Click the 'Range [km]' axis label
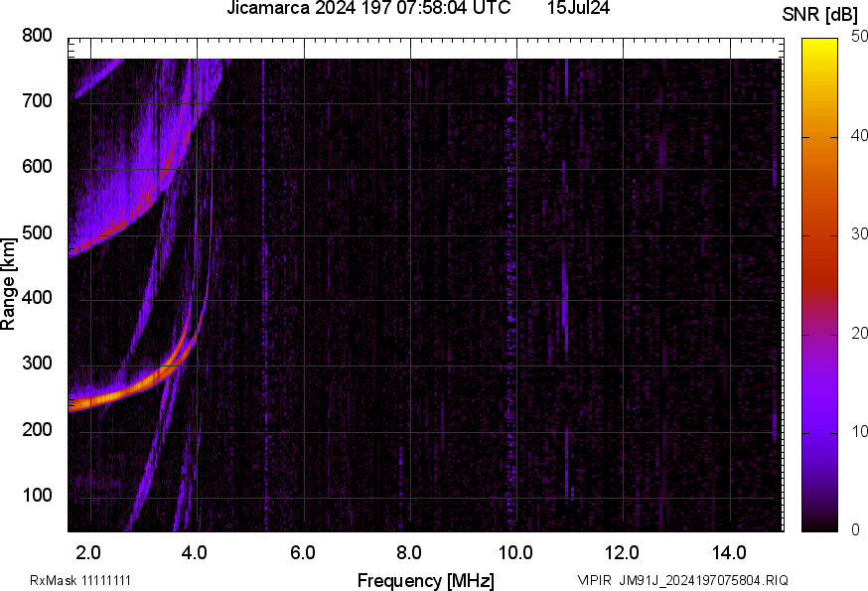The image size is (868, 591). (x=8, y=284)
